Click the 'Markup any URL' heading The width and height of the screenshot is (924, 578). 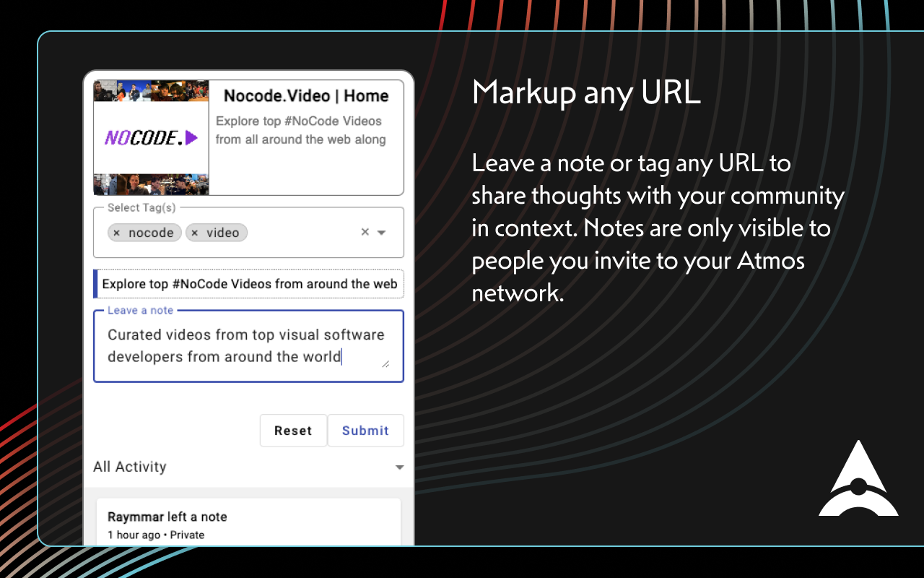coord(586,92)
